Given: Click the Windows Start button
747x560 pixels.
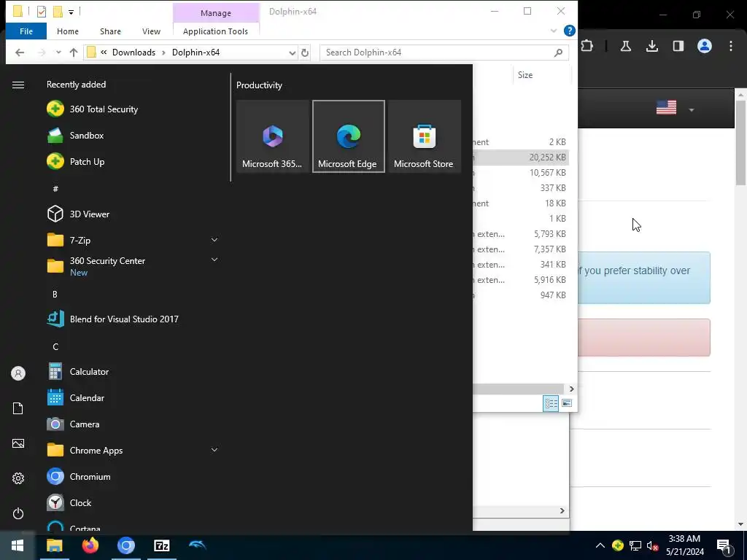Looking at the screenshot, I should pos(18,545).
